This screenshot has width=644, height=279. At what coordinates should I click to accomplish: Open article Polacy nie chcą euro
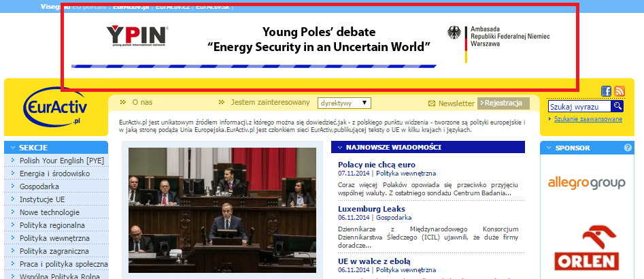[377, 165]
